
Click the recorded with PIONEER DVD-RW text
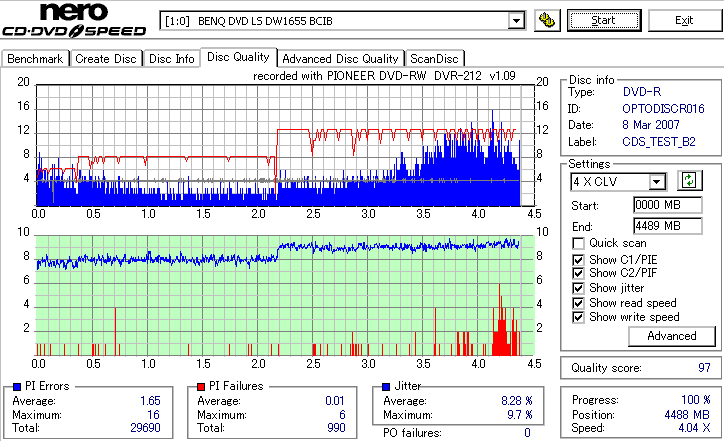[x=384, y=76]
